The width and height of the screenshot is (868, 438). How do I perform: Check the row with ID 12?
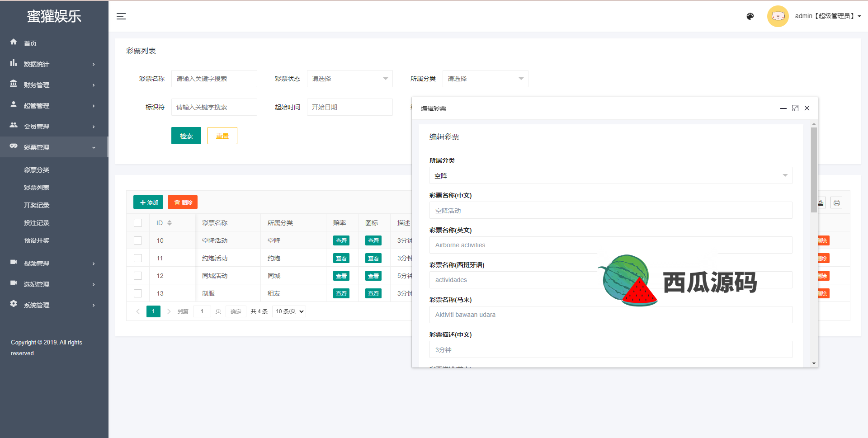[138, 276]
